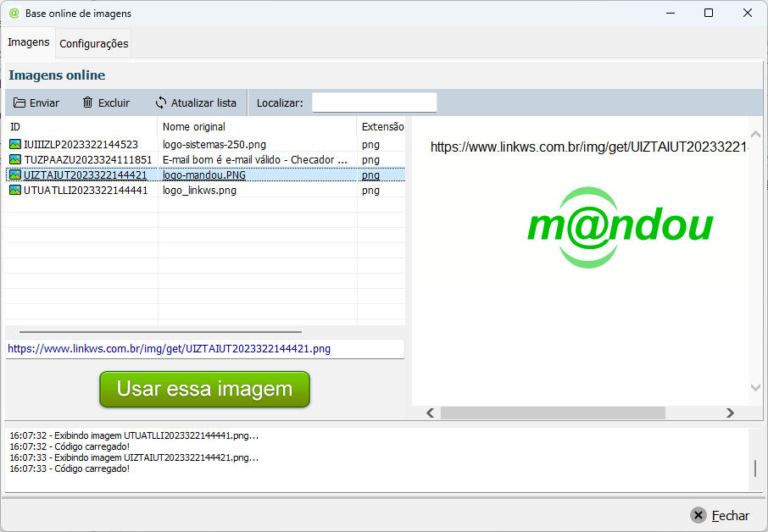Click png extension of logo_linkws.png row

(x=370, y=190)
